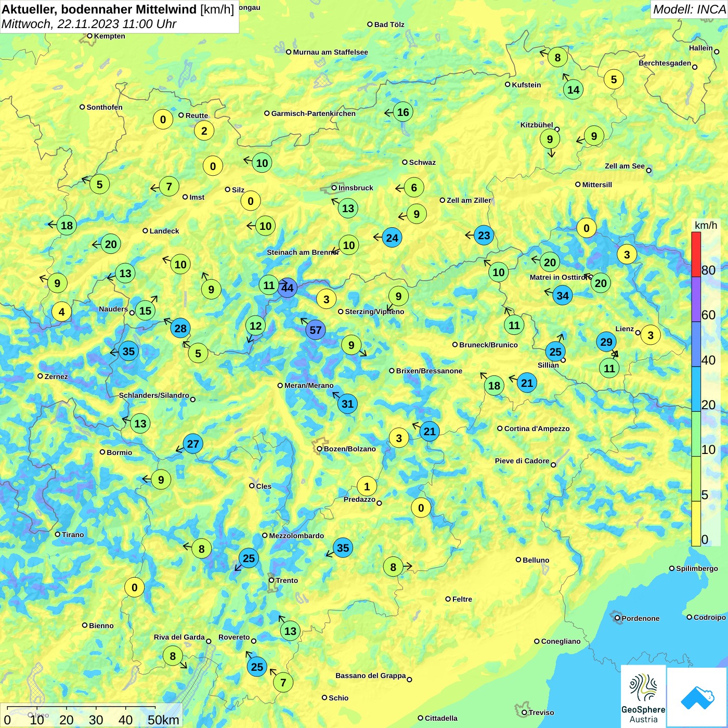Click the 31 km/h marker near Meran/Merano
The width and height of the screenshot is (728, 728).
pos(347,404)
